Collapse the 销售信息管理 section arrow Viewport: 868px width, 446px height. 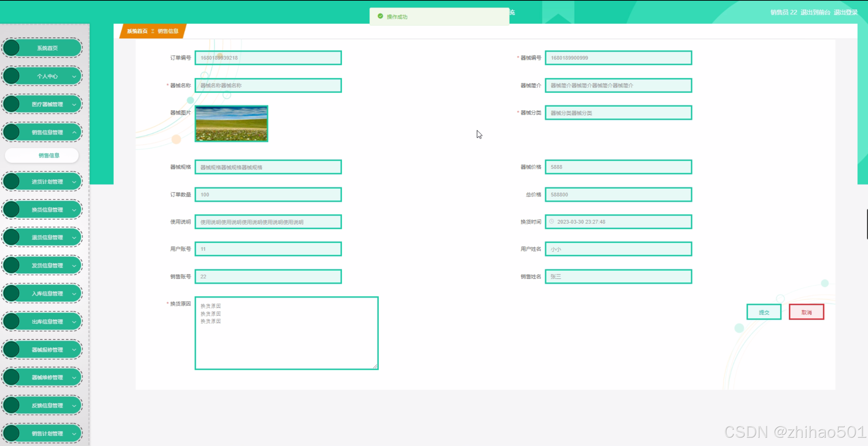(x=74, y=132)
